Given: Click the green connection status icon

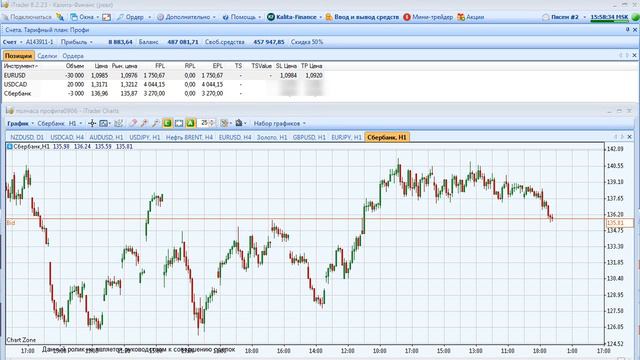Looking at the screenshot, I should [x=635, y=17].
